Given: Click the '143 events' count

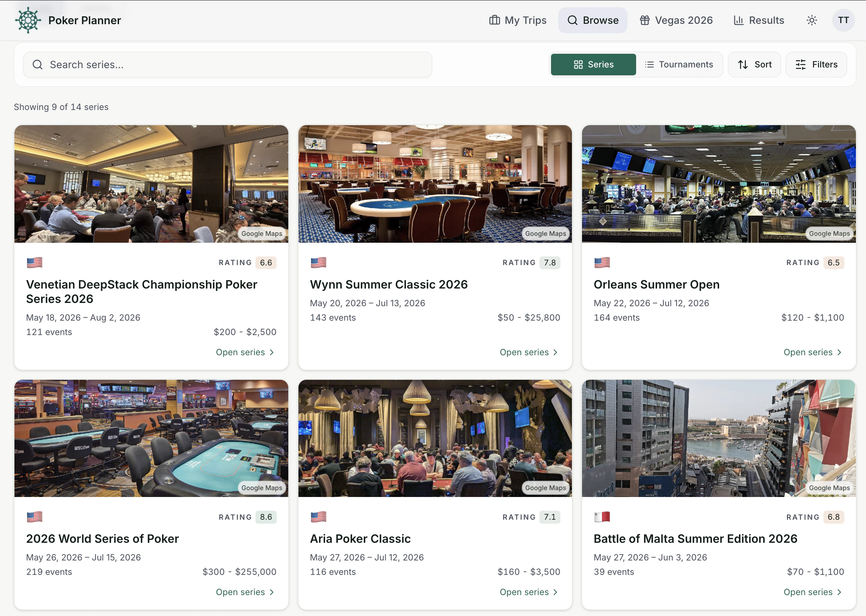Looking at the screenshot, I should 333,317.
